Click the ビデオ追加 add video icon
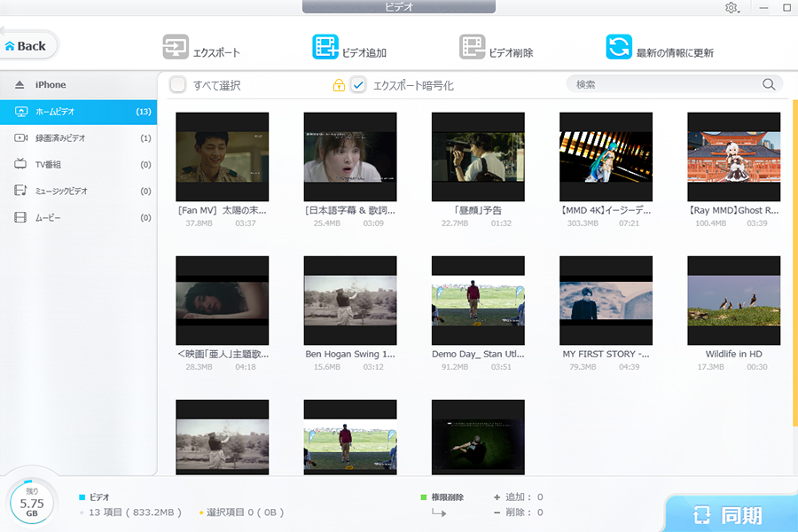The width and height of the screenshot is (798, 532). pos(325,47)
